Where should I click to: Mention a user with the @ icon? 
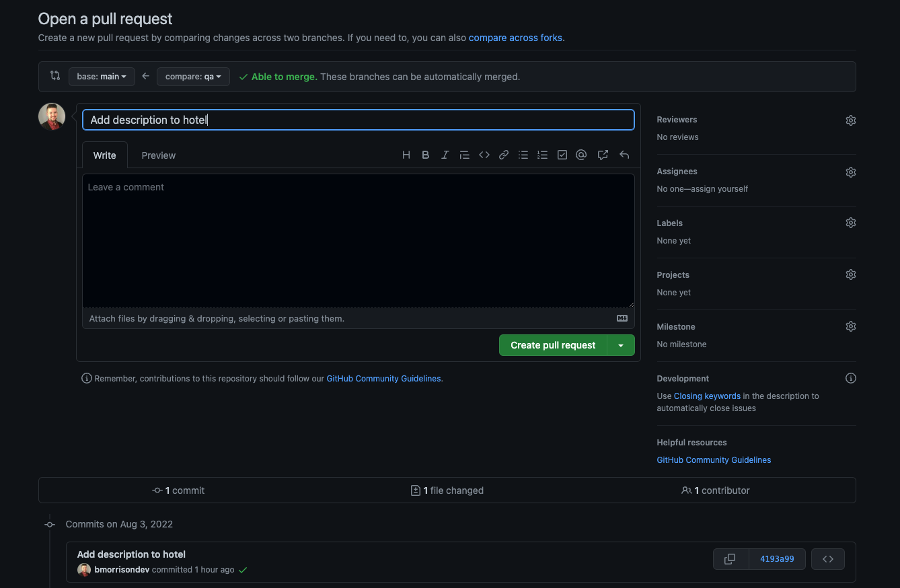(582, 155)
